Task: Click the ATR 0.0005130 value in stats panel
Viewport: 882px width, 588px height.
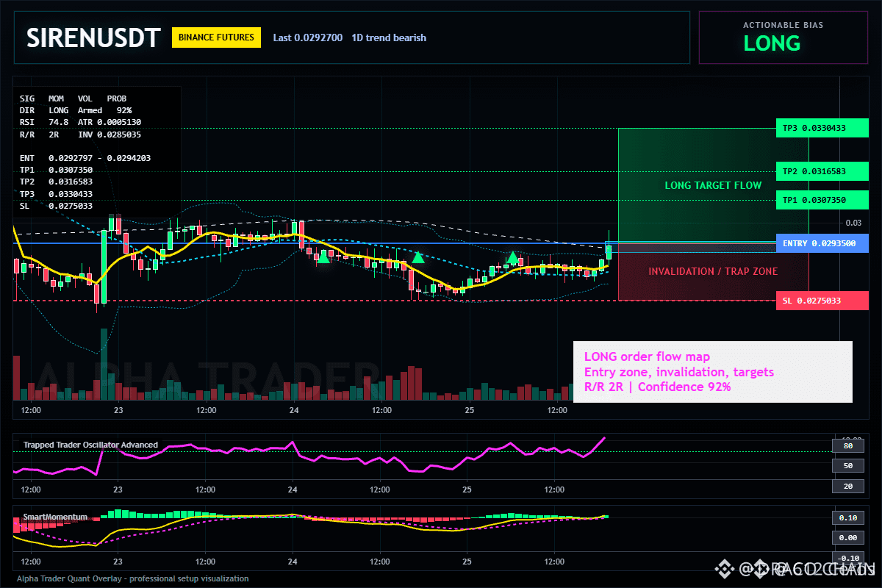Action: click(110, 122)
